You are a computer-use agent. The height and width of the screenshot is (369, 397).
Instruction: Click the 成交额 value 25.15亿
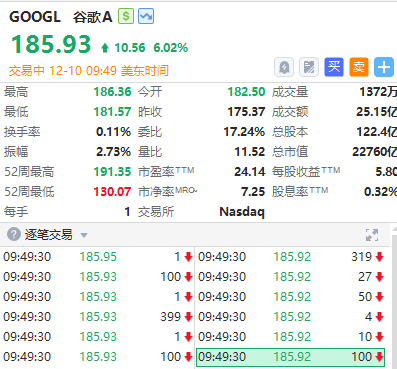(376, 112)
